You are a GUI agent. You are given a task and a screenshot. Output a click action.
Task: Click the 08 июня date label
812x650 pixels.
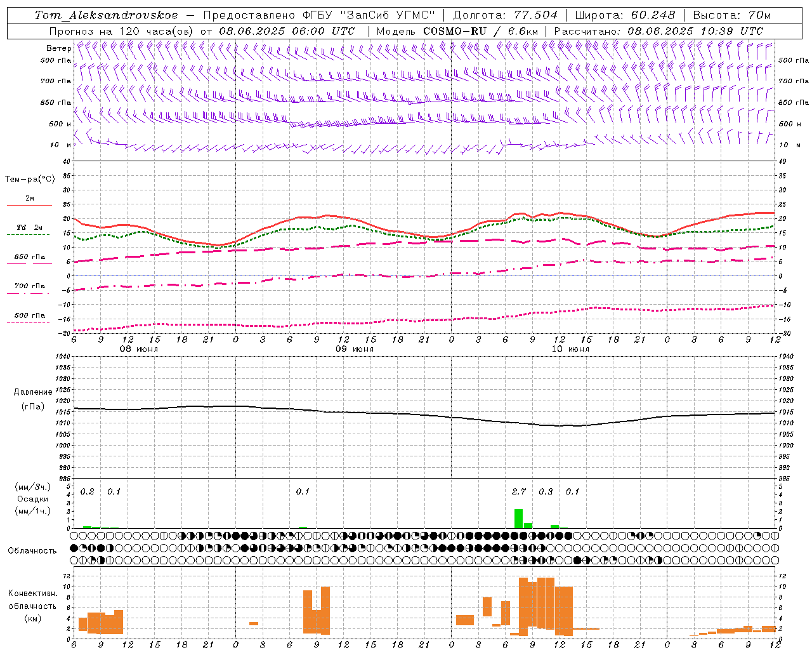click(x=139, y=349)
